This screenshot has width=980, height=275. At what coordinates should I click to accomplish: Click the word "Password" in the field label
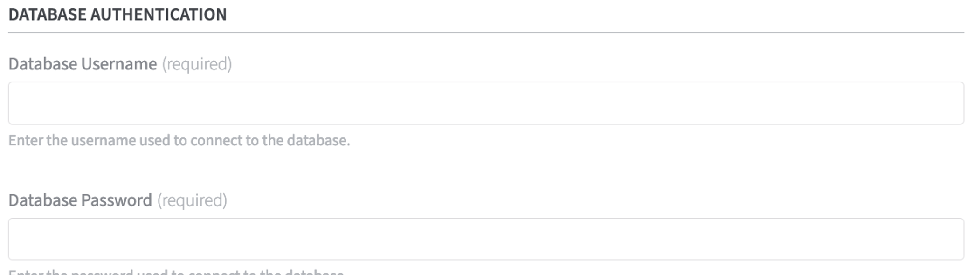click(116, 200)
